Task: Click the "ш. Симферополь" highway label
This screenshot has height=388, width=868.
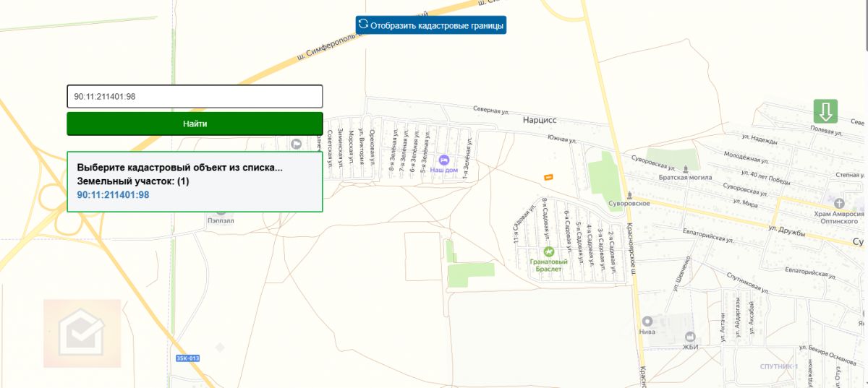Action: coord(325,45)
